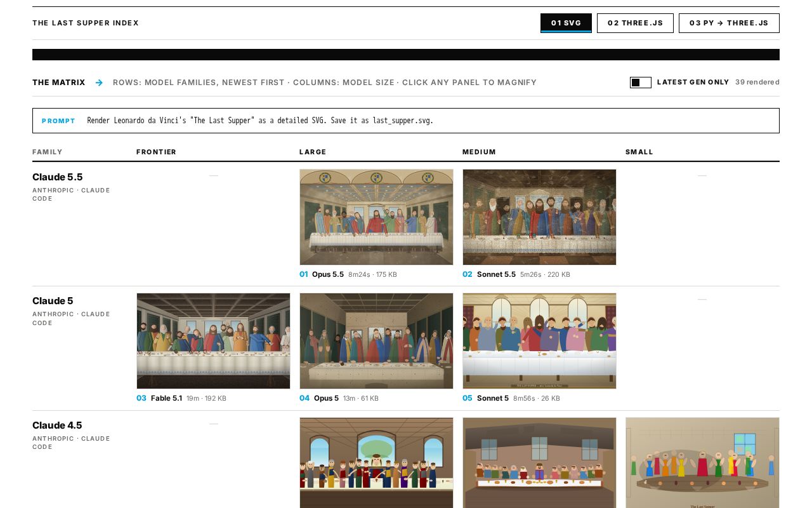Click the '19m · 192 KB' stats text
This screenshot has width=812, height=508.
[206, 398]
